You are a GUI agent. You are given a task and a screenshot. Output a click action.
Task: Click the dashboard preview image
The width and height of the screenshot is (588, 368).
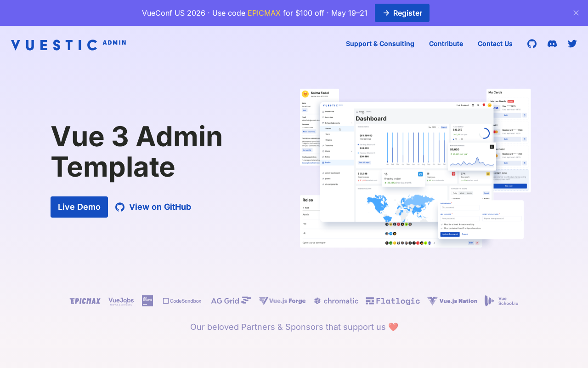click(x=415, y=168)
